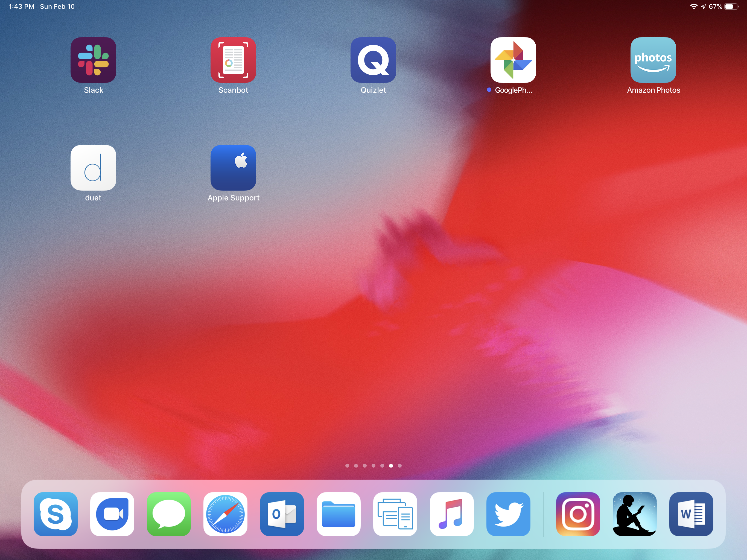Viewport: 747px width, 560px height.
Task: Tap the last home screen page dot
Action: pyautogui.click(x=399, y=465)
